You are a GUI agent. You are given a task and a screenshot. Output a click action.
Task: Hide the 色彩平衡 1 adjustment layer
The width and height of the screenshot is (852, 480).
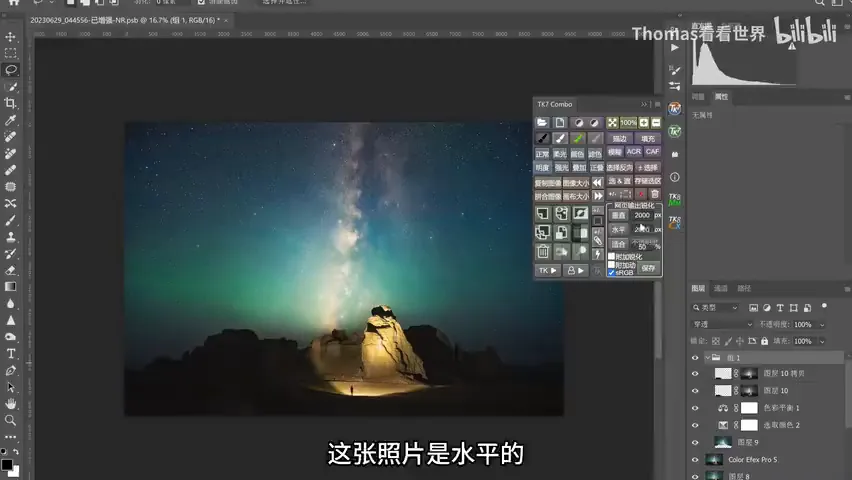(695, 408)
